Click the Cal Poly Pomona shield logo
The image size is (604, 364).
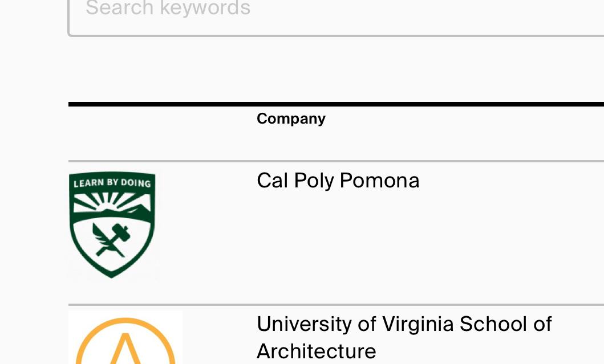pyautogui.click(x=112, y=225)
